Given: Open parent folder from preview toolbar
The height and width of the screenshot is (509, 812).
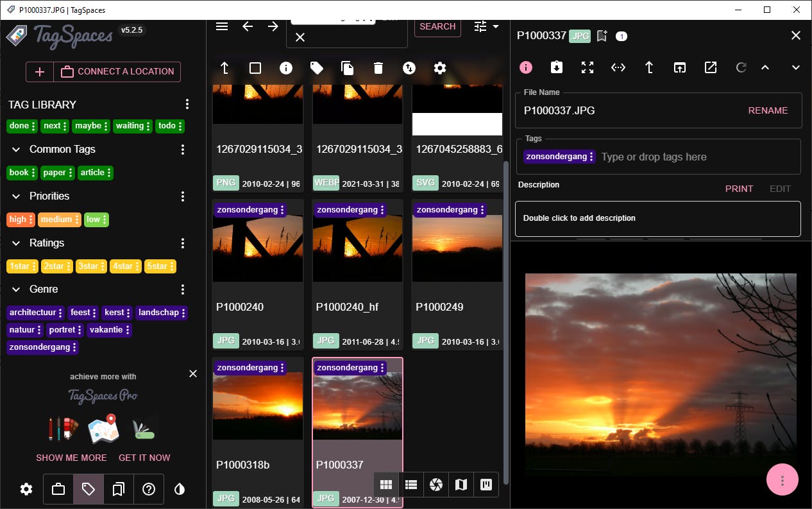Looking at the screenshot, I should (649, 67).
